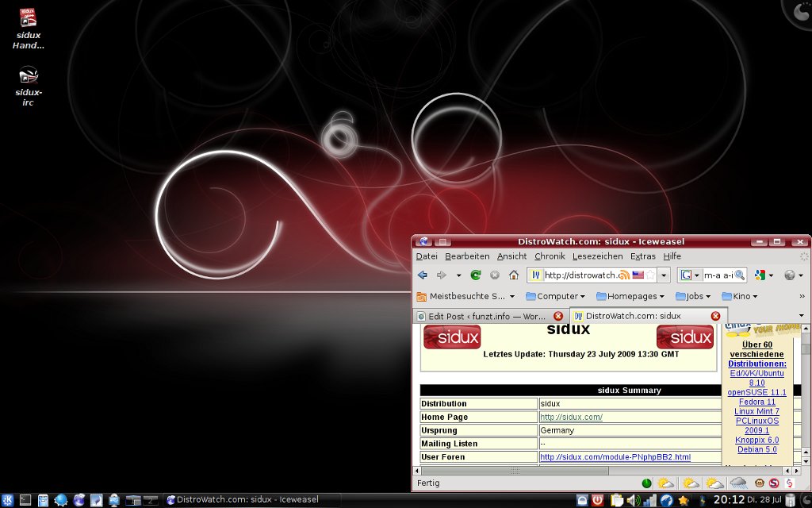Viewport: 812px width, 508px height.
Task: Close the DistroWatch.com sidux tab
Action: pos(715,316)
